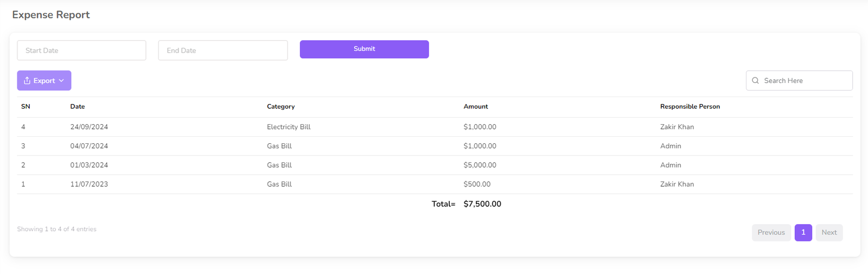Click the search magnifier icon
The width and height of the screenshot is (868, 274).
point(755,81)
